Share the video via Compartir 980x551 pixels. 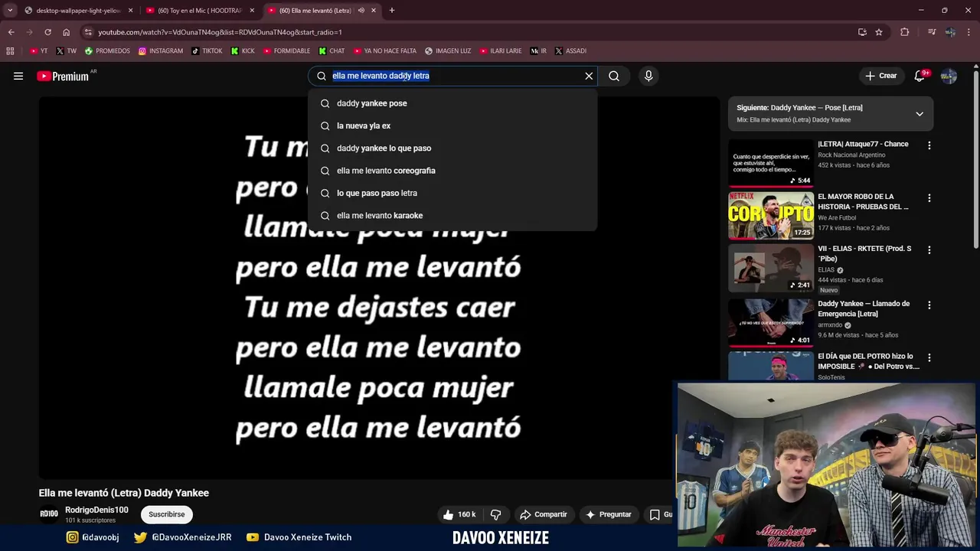543,514
